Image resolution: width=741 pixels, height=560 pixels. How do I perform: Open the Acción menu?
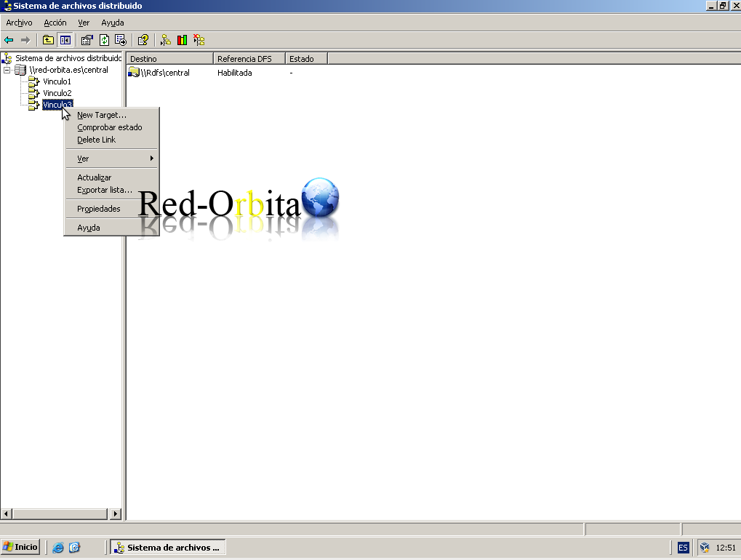click(x=55, y=23)
